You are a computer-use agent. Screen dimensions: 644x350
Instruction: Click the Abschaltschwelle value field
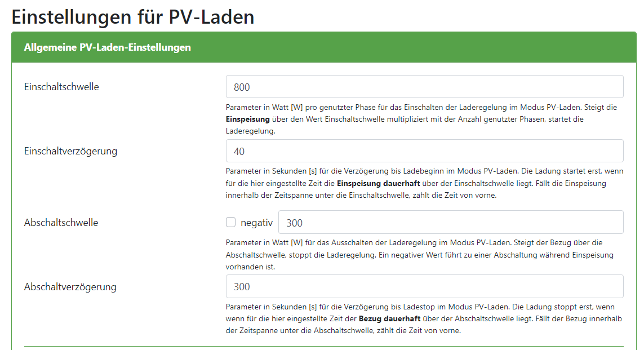point(450,222)
